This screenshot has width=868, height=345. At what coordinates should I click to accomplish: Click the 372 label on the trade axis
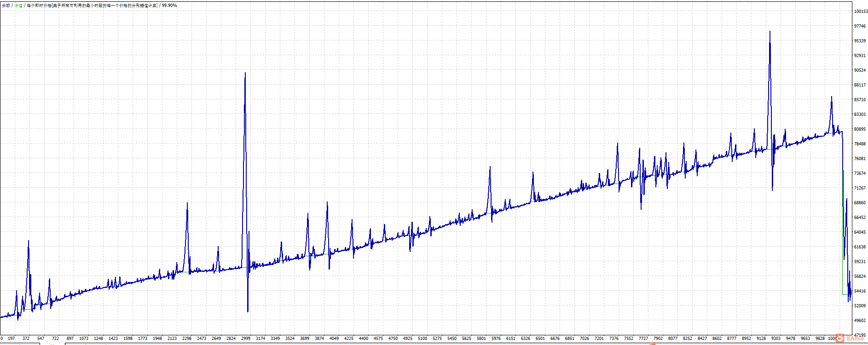(26, 339)
